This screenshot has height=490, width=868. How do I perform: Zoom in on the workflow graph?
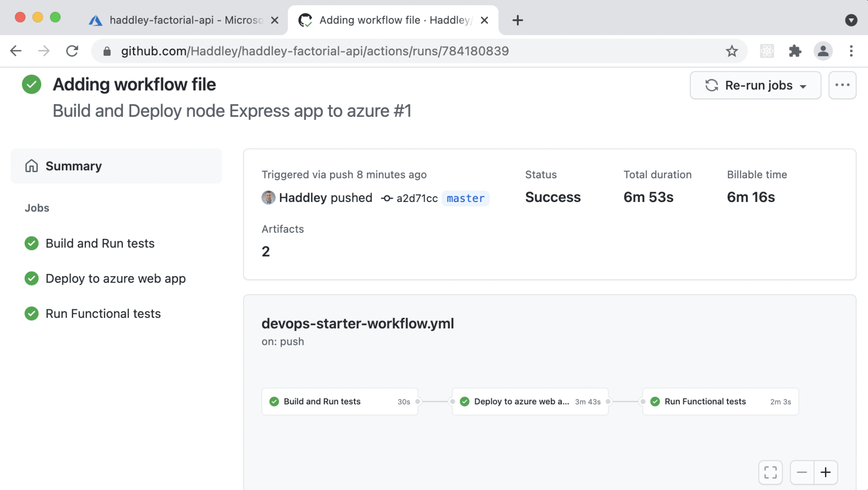click(x=825, y=472)
